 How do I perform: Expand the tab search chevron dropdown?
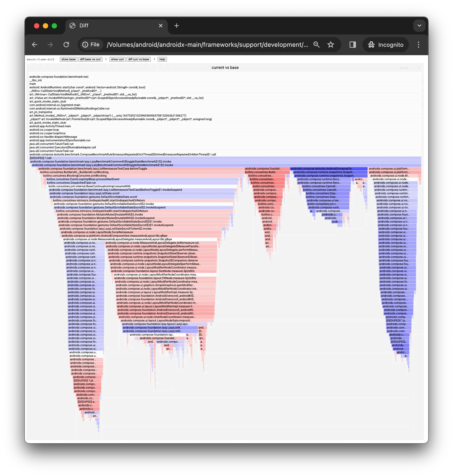tap(419, 26)
